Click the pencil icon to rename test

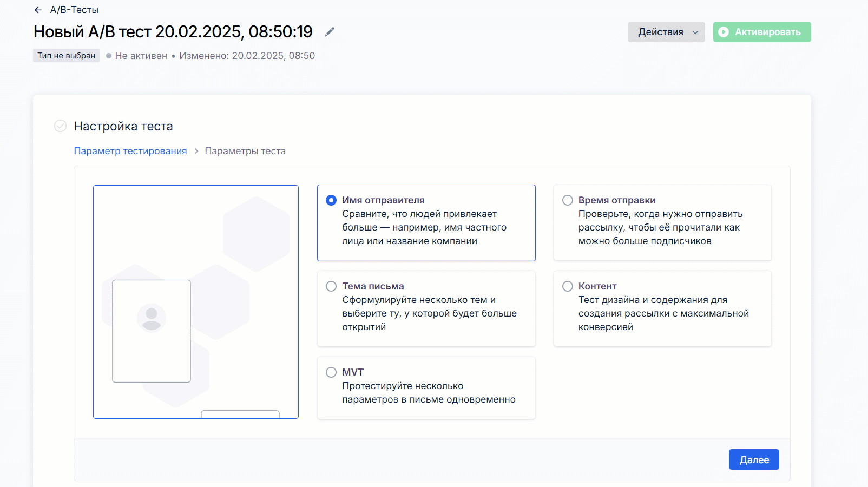pyautogui.click(x=329, y=32)
